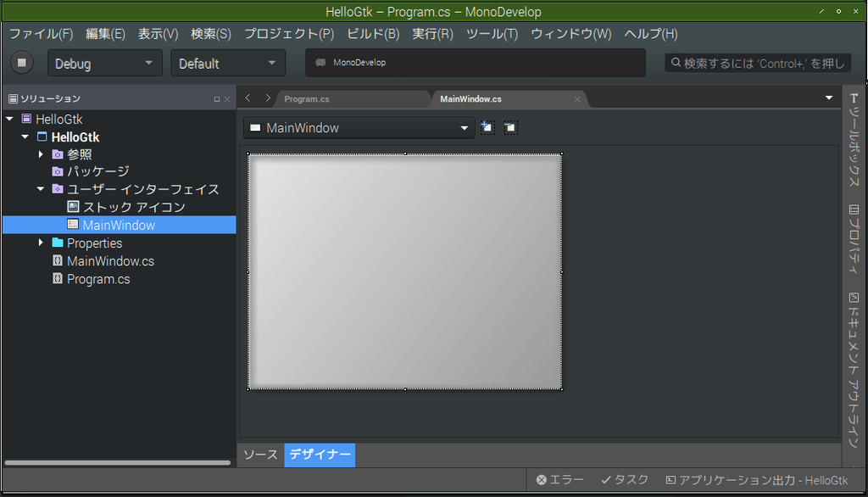Select Program.cs file in tree
The width and height of the screenshot is (868, 497).
coord(98,279)
